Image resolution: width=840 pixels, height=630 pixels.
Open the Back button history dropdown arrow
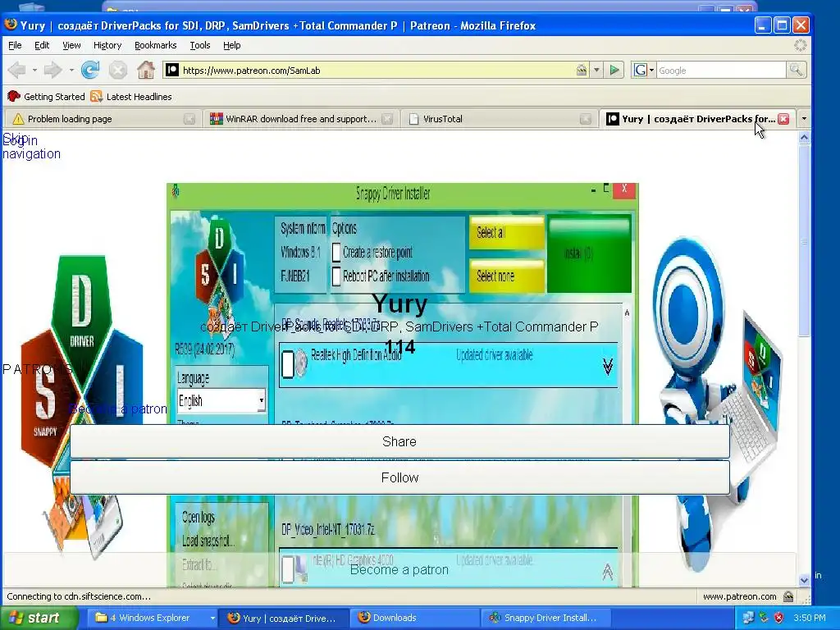coord(34,71)
